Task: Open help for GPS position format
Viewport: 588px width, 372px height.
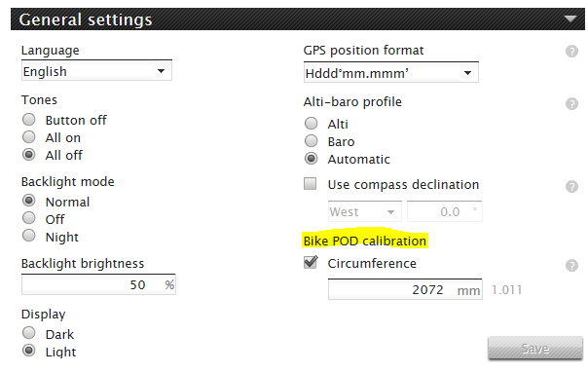Action: tap(571, 52)
